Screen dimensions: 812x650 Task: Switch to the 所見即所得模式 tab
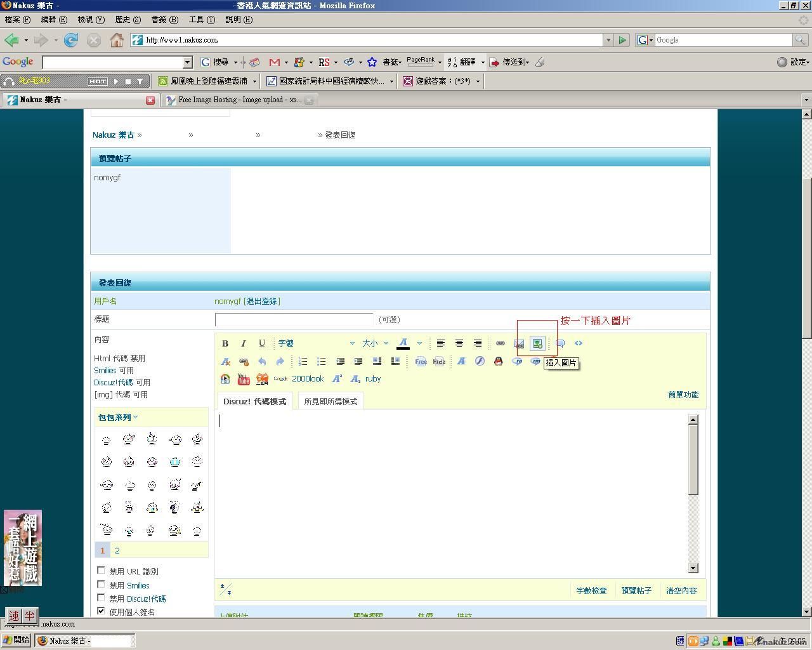pyautogui.click(x=331, y=401)
